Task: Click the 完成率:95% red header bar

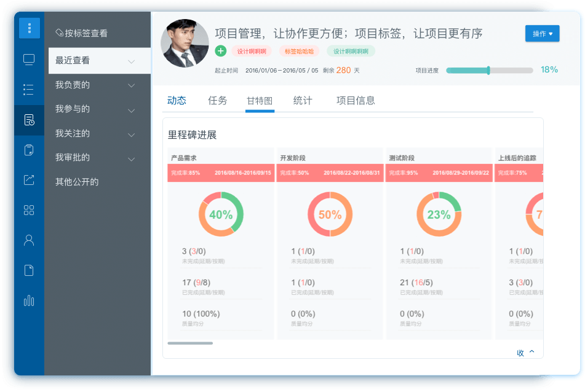Action: tap(439, 173)
